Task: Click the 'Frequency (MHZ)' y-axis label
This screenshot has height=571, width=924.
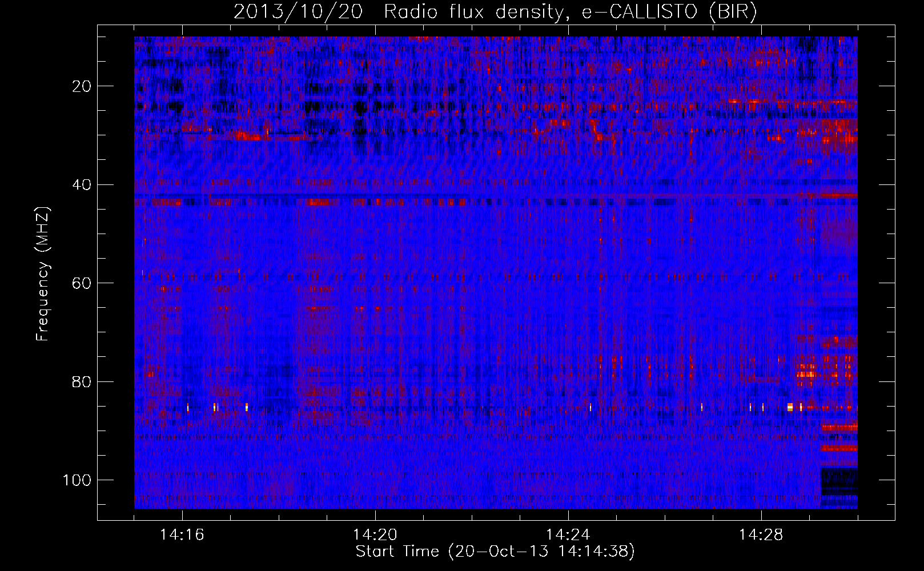Action: [43, 274]
